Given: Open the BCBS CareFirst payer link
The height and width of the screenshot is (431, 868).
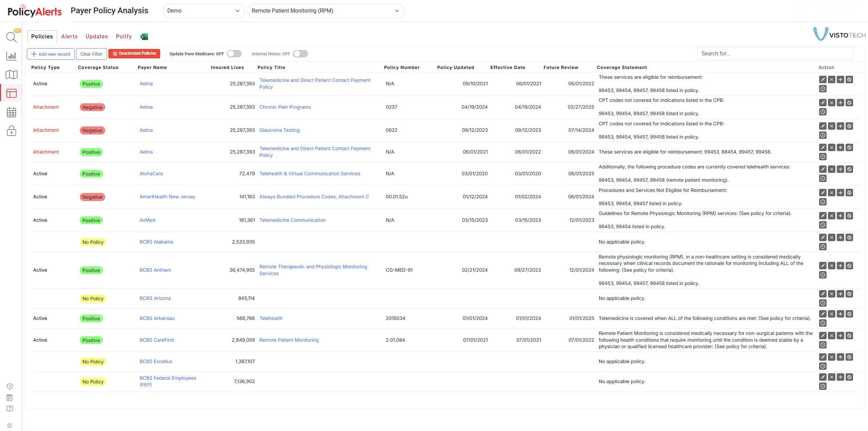Looking at the screenshot, I should tap(157, 340).
